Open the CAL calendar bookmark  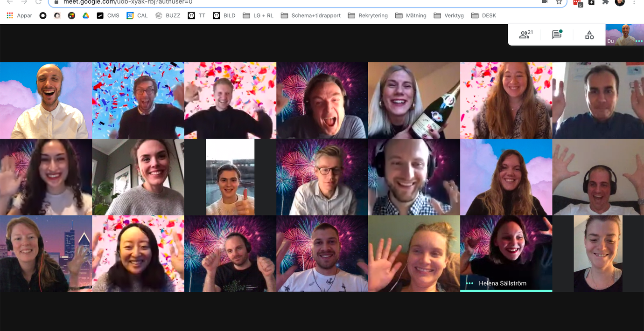137,15
